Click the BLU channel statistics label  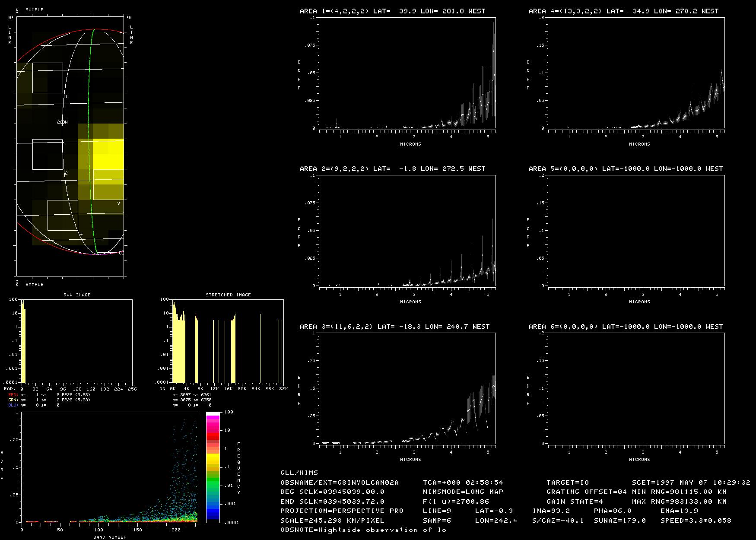point(13,405)
